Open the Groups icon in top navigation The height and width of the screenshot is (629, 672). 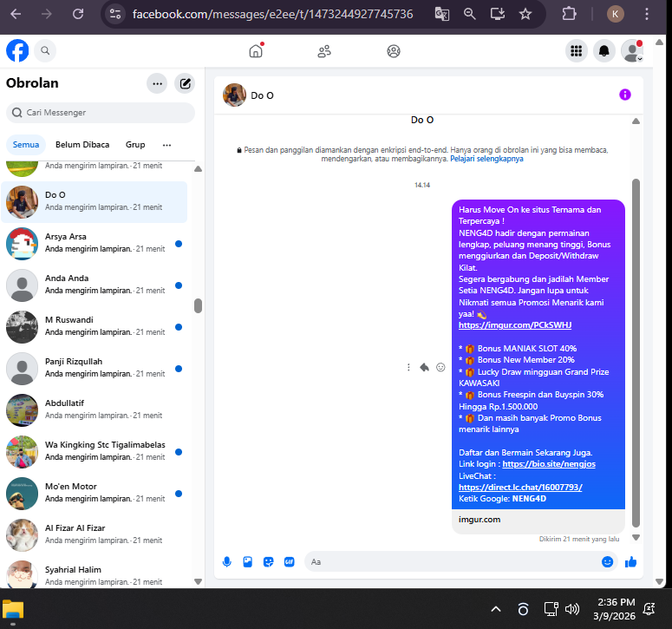pyautogui.click(x=394, y=51)
